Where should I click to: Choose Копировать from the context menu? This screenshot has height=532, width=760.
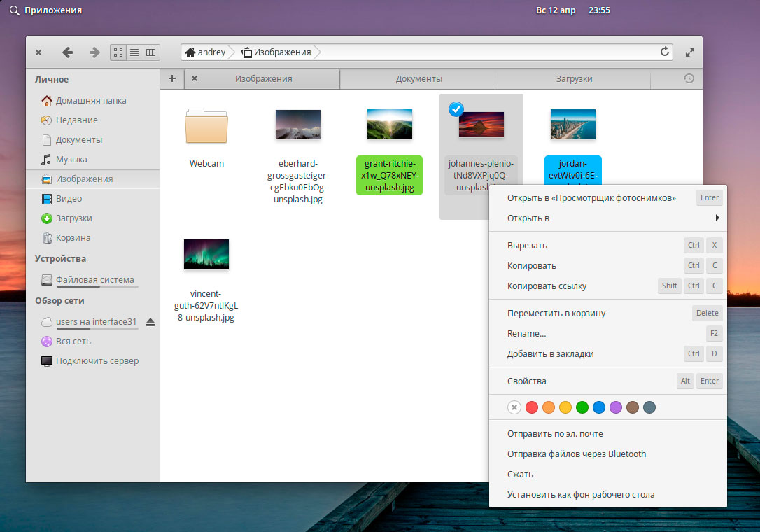(532, 266)
